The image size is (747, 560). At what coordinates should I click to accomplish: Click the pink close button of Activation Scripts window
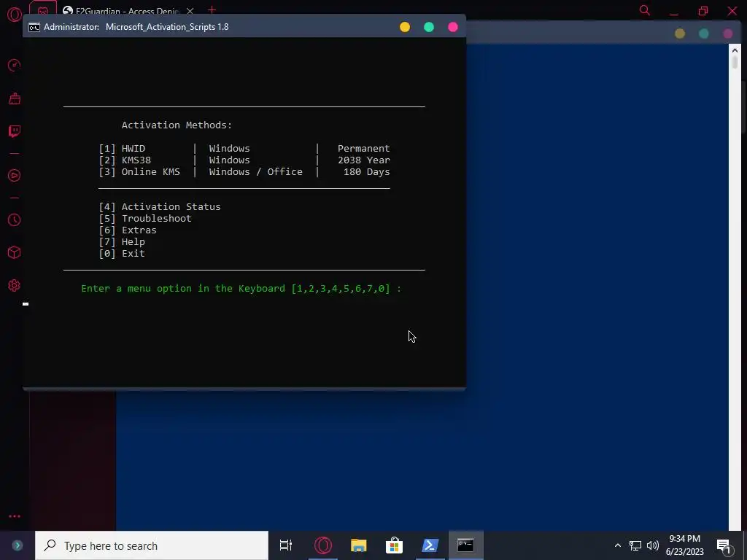pyautogui.click(x=453, y=27)
